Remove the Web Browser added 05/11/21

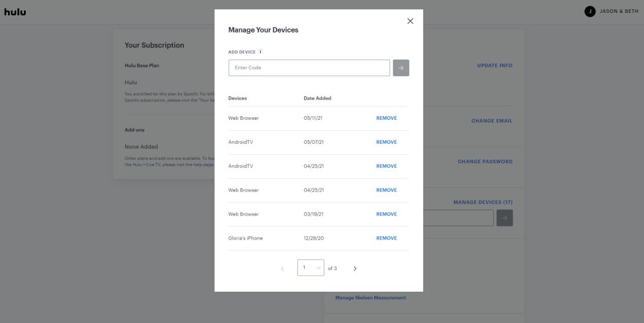tap(386, 118)
